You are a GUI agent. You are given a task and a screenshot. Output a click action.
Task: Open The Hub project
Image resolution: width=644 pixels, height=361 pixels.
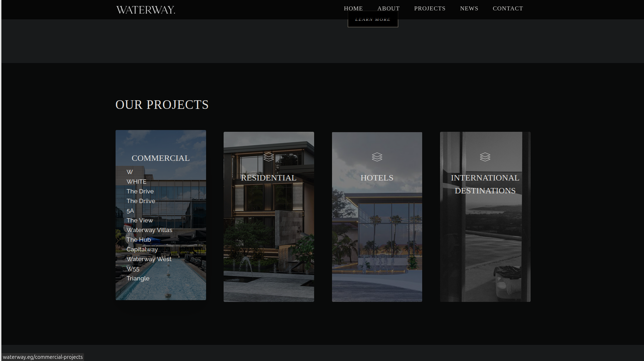tap(138, 240)
